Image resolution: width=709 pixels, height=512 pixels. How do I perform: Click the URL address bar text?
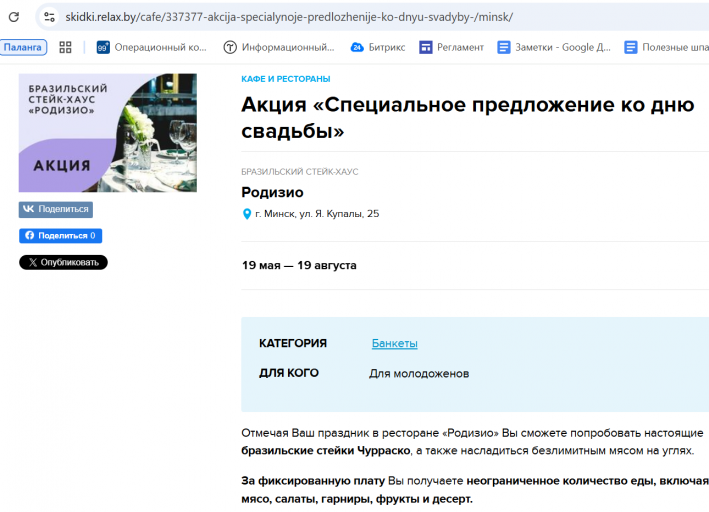[289, 17]
